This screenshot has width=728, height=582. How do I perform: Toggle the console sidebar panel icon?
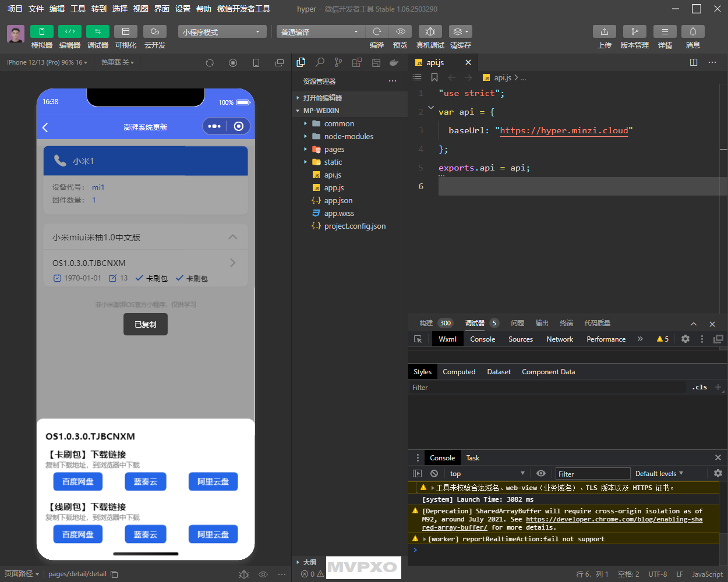tap(417, 474)
